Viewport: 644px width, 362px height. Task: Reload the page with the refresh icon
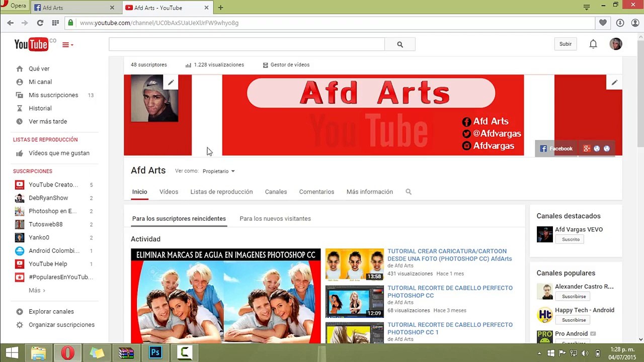40,23
